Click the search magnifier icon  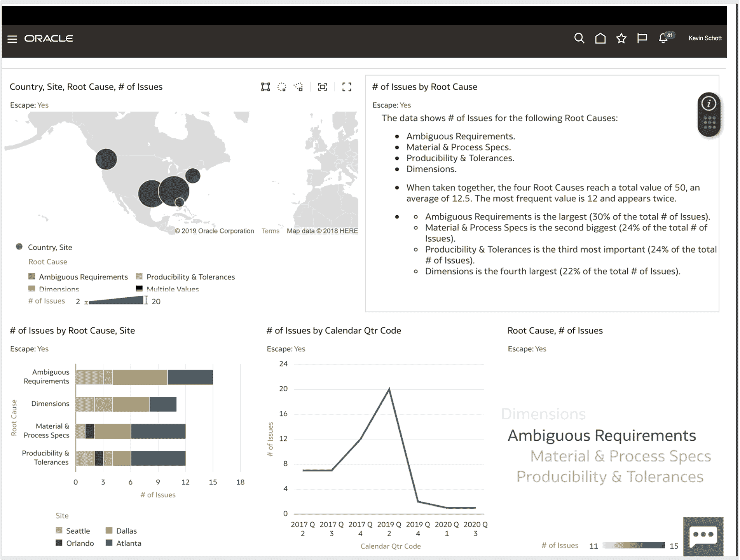tap(579, 38)
